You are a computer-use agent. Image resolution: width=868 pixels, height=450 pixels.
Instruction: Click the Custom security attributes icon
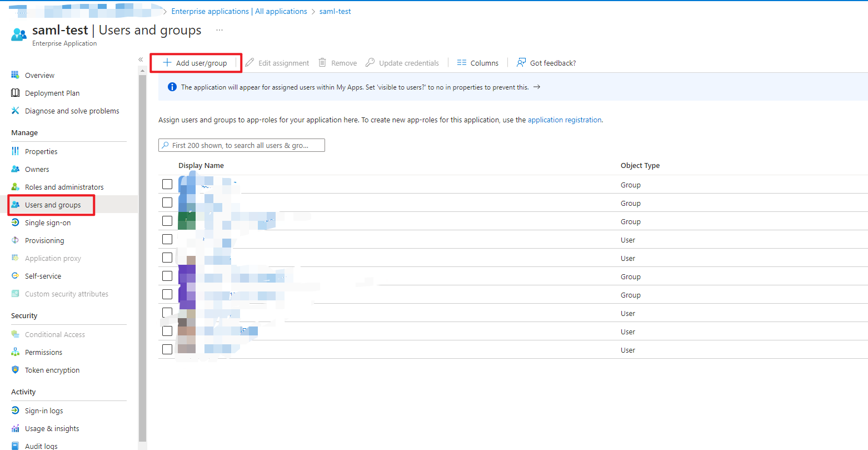click(15, 294)
